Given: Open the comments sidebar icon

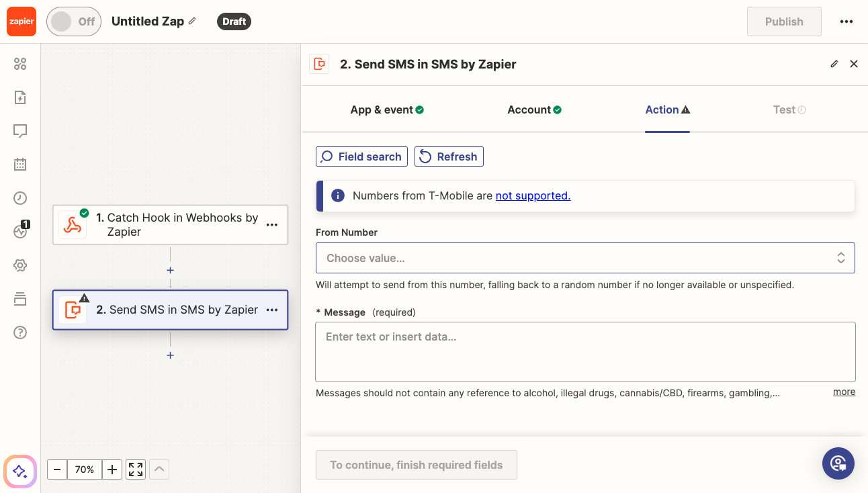Looking at the screenshot, I should (20, 131).
